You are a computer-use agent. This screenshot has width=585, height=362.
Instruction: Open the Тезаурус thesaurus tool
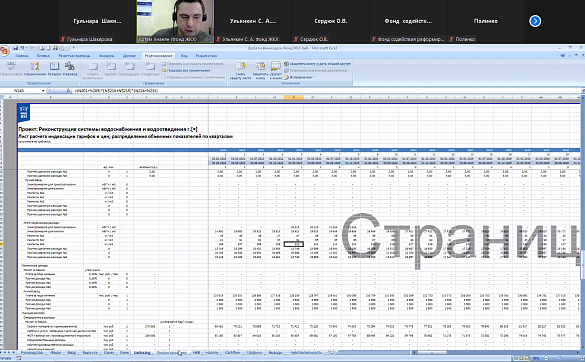point(54,69)
